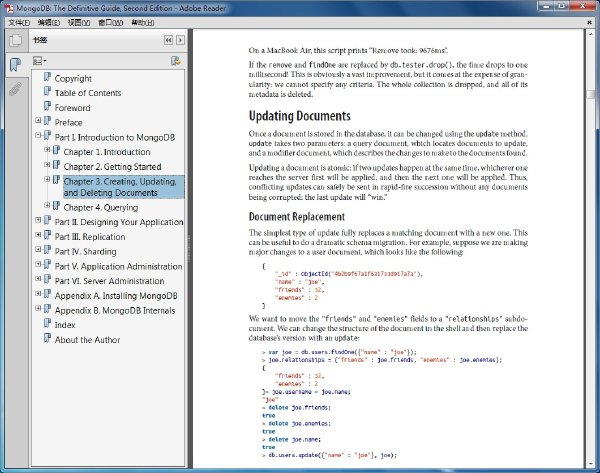Open the 帮助(H) help menu
This screenshot has height=473, width=600.
click(x=143, y=23)
